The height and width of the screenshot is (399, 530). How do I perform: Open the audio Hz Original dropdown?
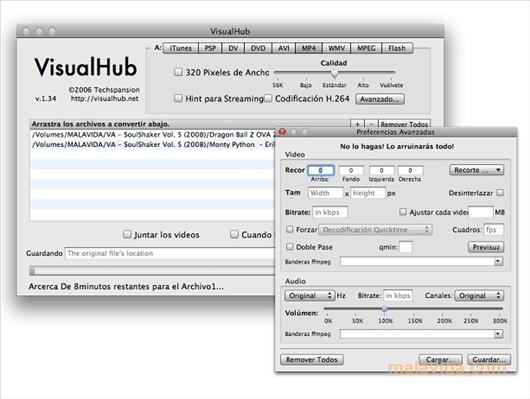pos(309,296)
